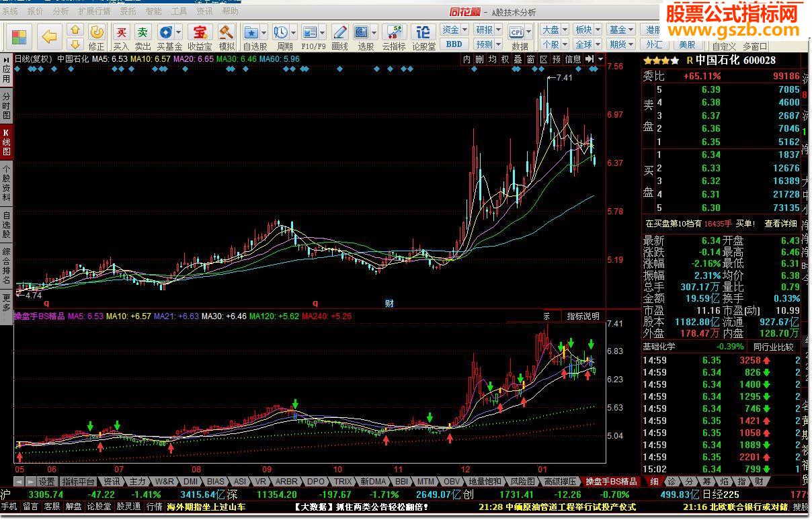This screenshot has height=520, width=812.
Task: Open the 云指标 cloud indicator icon
Action: point(395,38)
